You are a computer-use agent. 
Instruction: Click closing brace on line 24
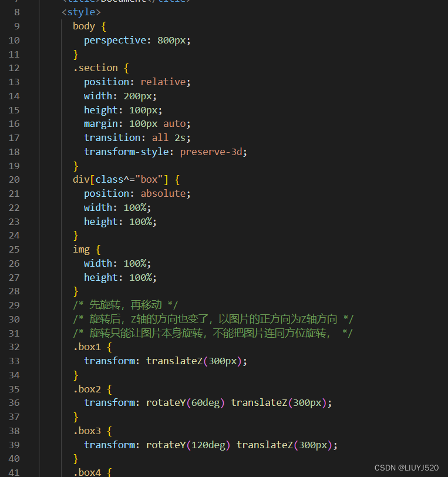[x=76, y=236]
